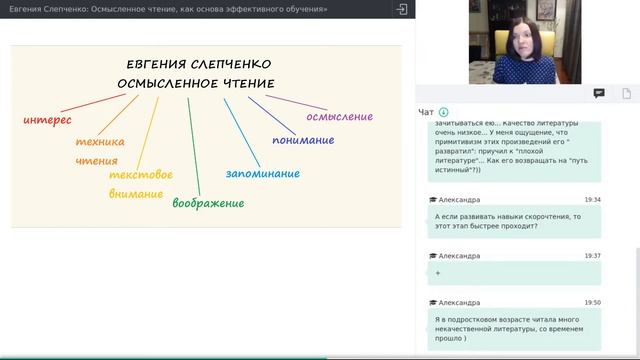Click the chat scrollbar
The height and width of the screenshot is (360, 640).
[638, 302]
